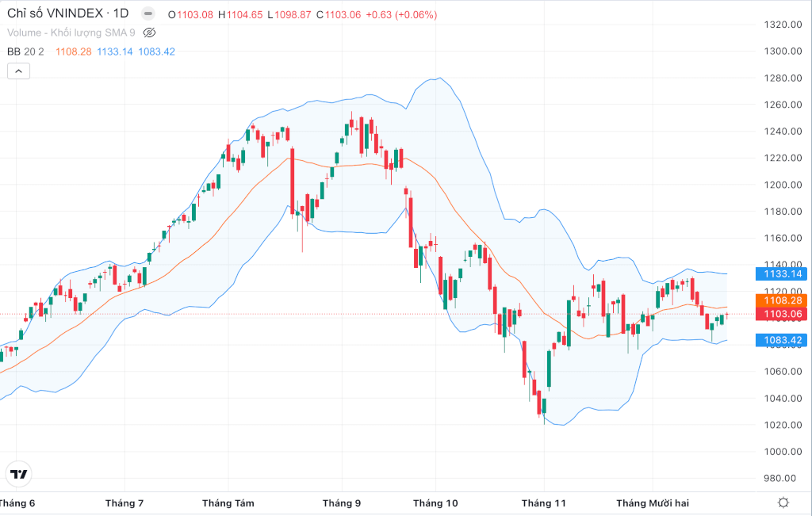Screen dimensions: 812x516
Task: Click the red 1103.06 last price label
Action: click(783, 314)
